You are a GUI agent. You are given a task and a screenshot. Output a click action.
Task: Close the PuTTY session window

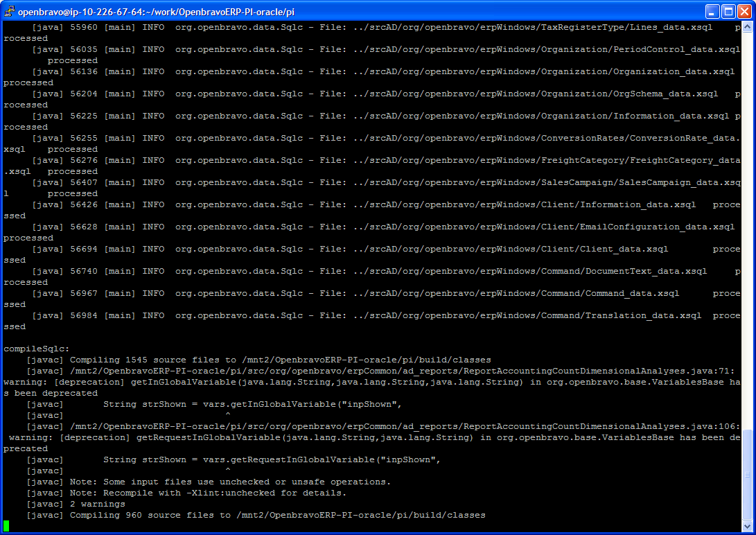(x=744, y=11)
